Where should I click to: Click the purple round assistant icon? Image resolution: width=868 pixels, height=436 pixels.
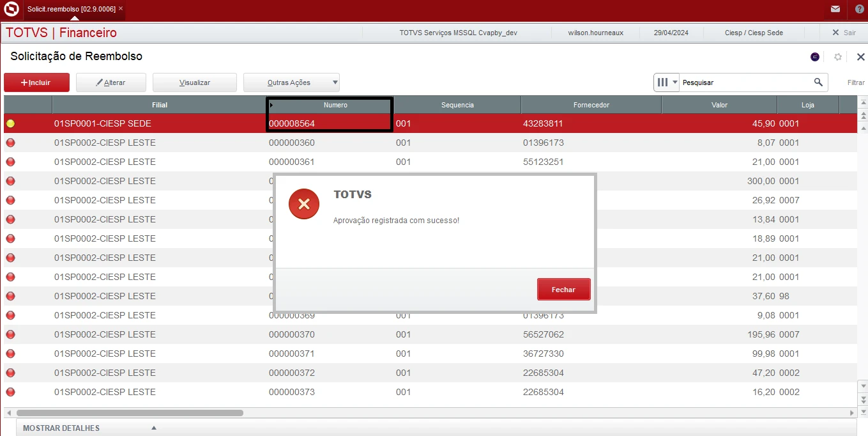point(815,57)
